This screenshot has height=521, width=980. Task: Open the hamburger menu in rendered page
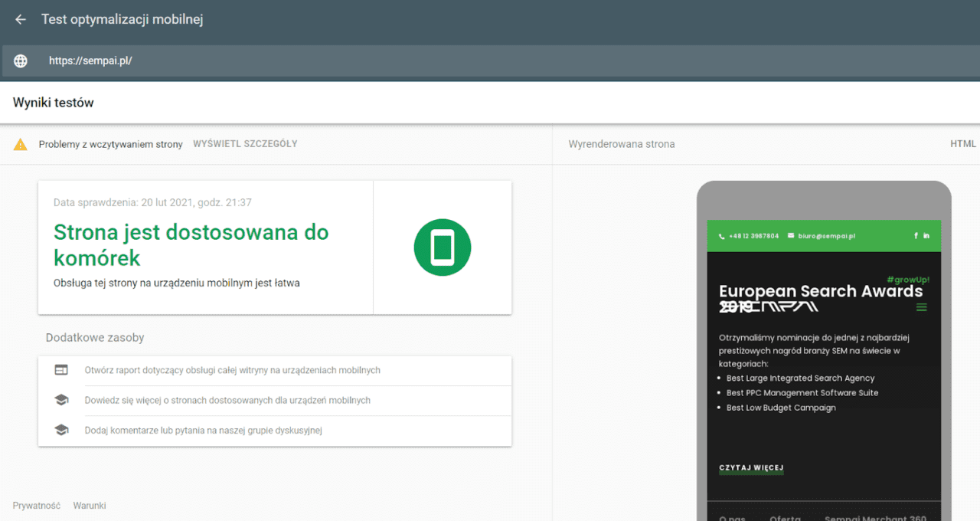922,307
